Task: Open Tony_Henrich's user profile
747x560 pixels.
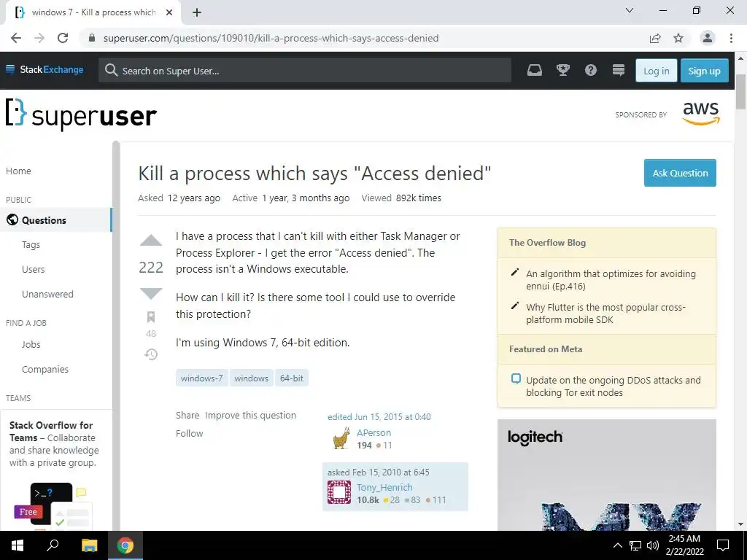Action: (x=384, y=487)
